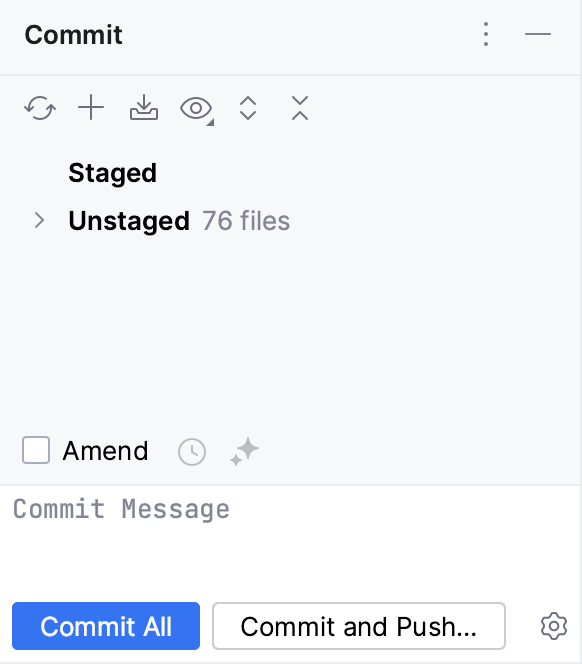Screen dimensions: 582x664
Task: Click the Commit panel title
Action: click(73, 34)
